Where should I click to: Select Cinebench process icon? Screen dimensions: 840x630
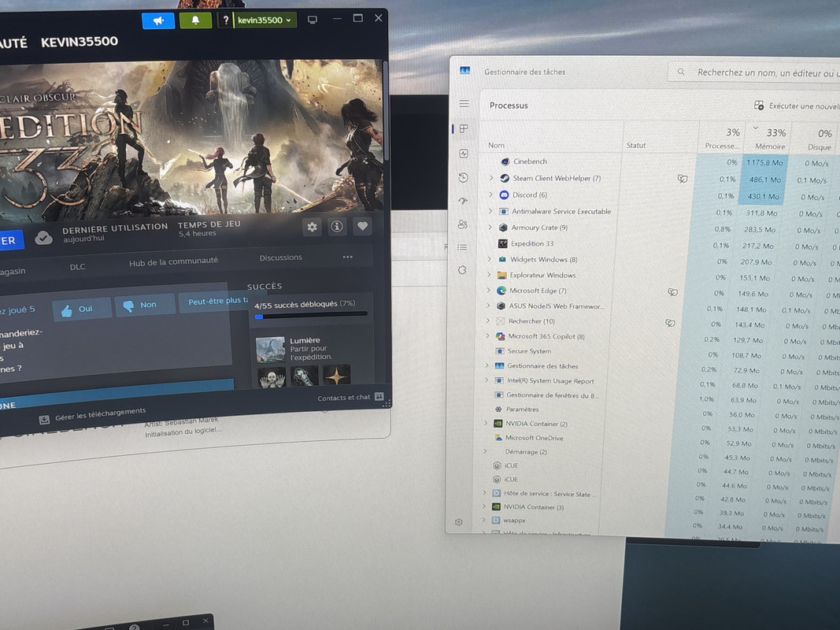pyautogui.click(x=505, y=161)
